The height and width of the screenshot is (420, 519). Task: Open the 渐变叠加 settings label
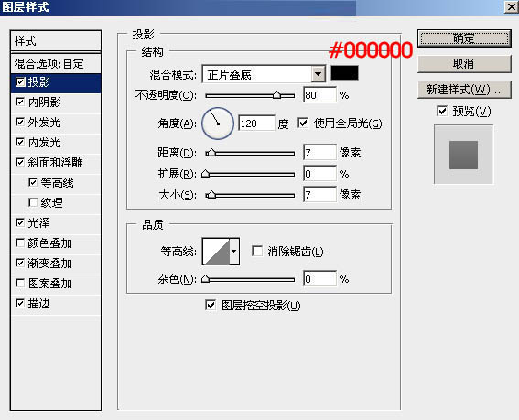tap(50, 264)
